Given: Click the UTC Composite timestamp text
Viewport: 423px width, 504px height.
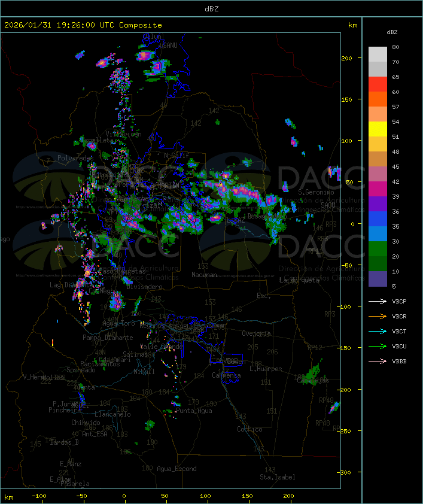Looking at the screenshot, I should click(83, 25).
